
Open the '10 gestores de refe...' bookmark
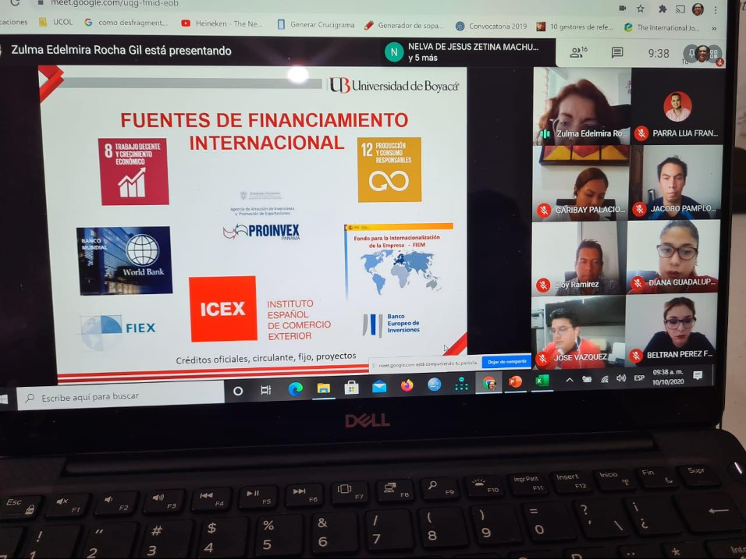click(x=575, y=27)
